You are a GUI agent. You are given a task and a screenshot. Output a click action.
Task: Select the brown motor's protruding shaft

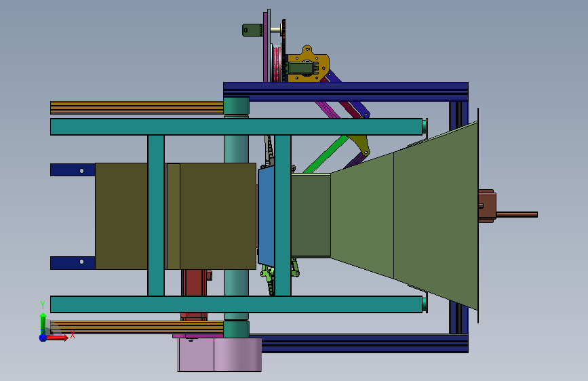517,214
